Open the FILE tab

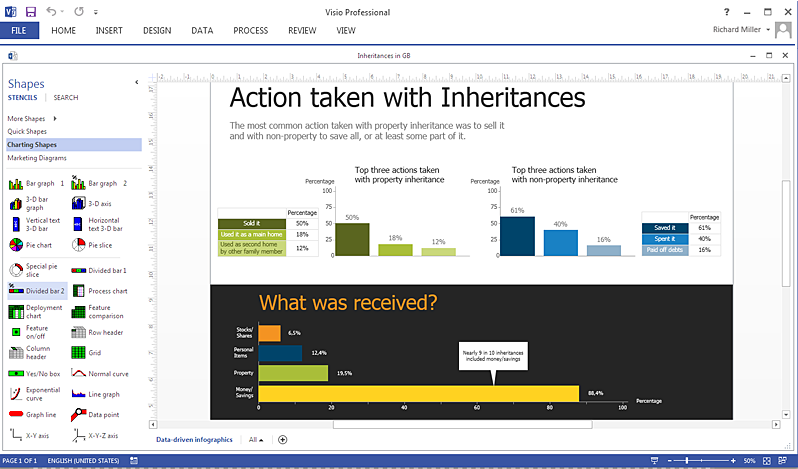click(x=19, y=31)
